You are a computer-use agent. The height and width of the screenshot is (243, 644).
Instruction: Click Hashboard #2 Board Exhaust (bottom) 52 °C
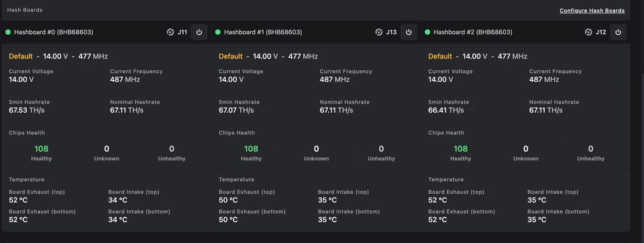coord(438,220)
